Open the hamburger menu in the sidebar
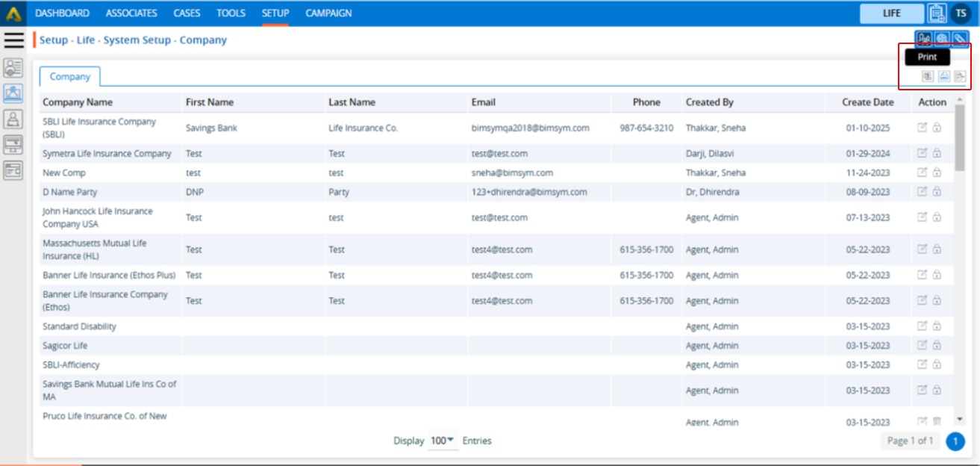980x466 pixels. click(x=14, y=40)
